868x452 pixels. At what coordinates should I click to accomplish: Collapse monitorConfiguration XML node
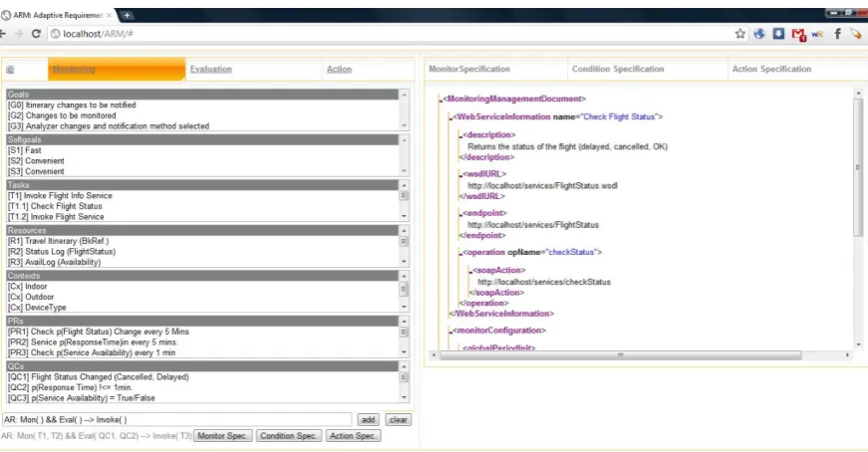coord(450,332)
